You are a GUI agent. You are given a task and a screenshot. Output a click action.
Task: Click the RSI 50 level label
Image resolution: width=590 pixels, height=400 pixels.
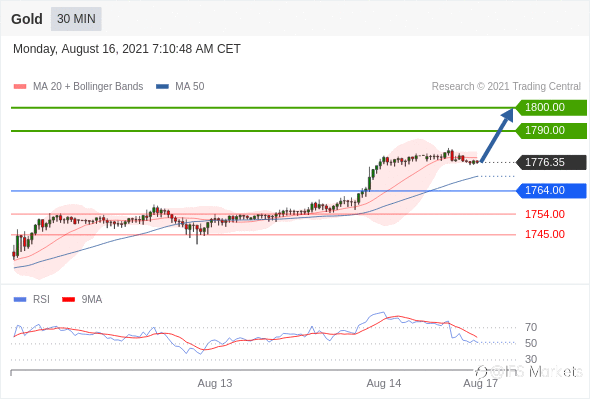(531, 343)
